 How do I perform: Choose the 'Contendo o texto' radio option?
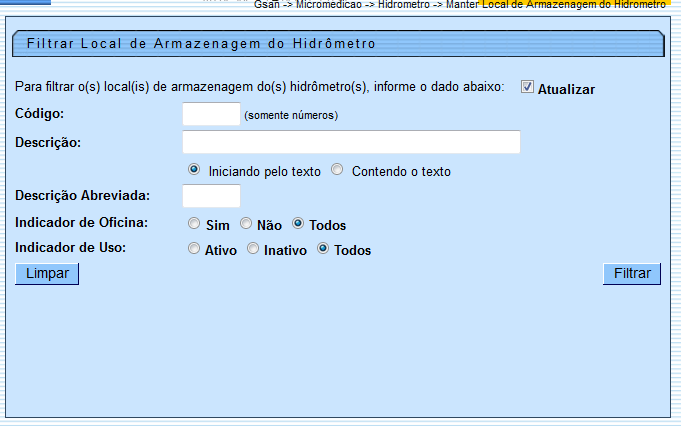337,170
